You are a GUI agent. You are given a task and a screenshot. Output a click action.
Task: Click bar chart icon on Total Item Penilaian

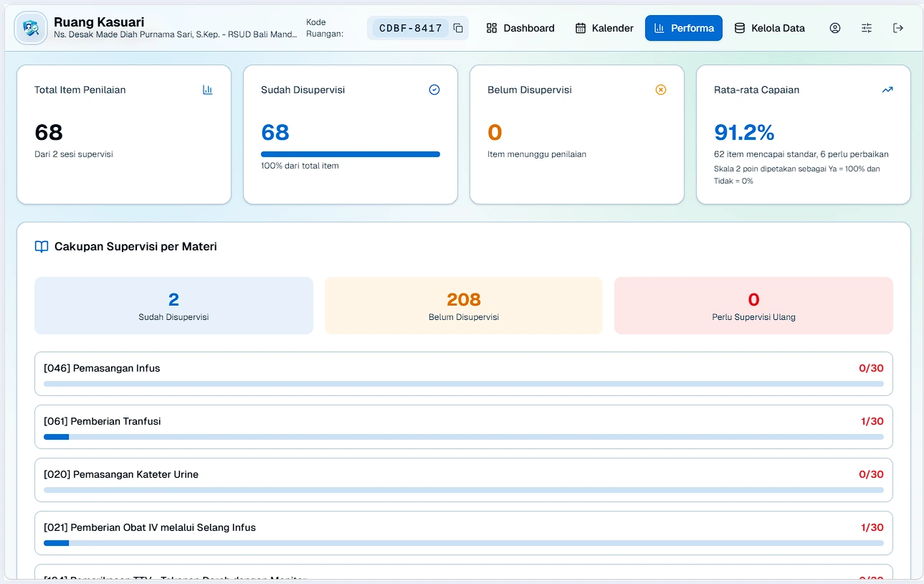click(208, 90)
